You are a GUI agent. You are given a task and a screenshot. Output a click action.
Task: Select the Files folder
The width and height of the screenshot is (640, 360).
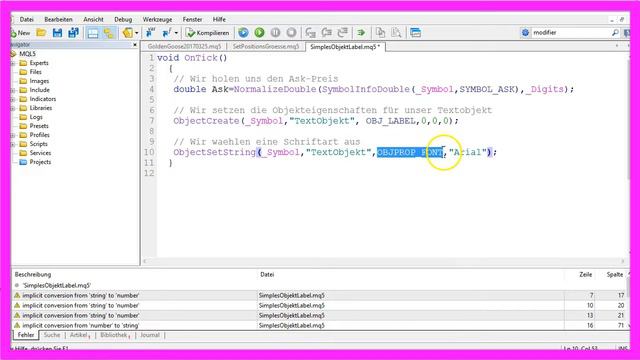coord(36,72)
